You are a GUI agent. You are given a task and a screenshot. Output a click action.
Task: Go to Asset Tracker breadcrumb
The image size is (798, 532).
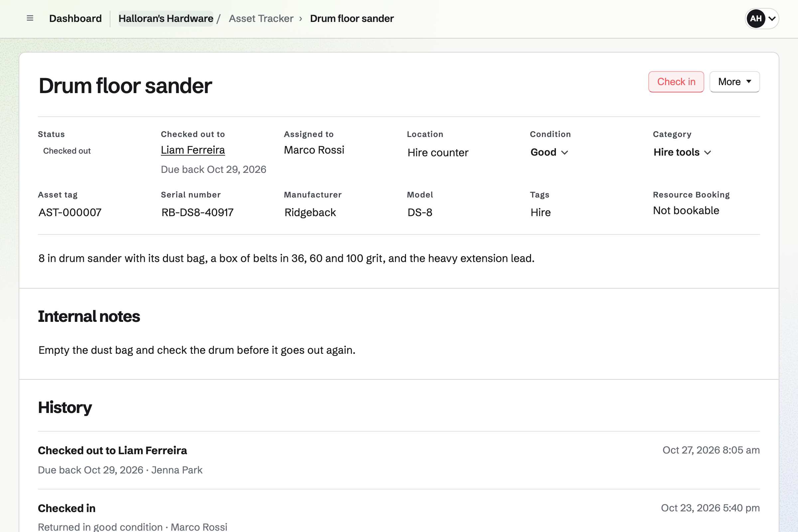[261, 18]
